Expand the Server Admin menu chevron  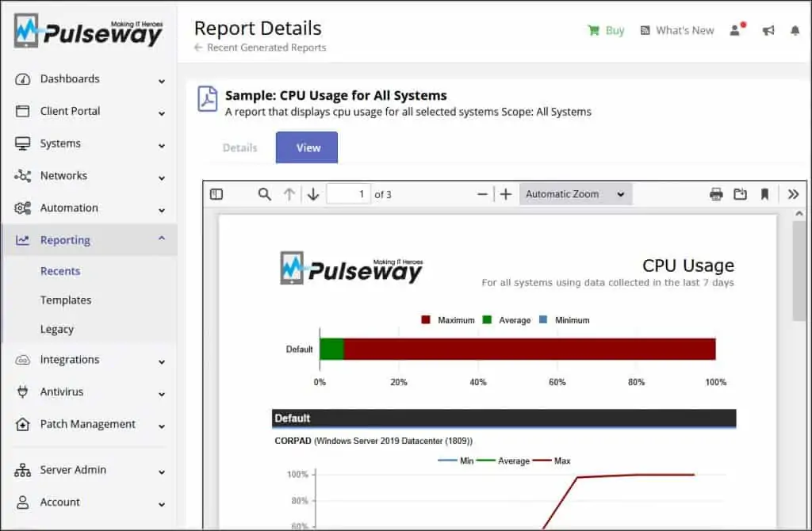coord(162,472)
